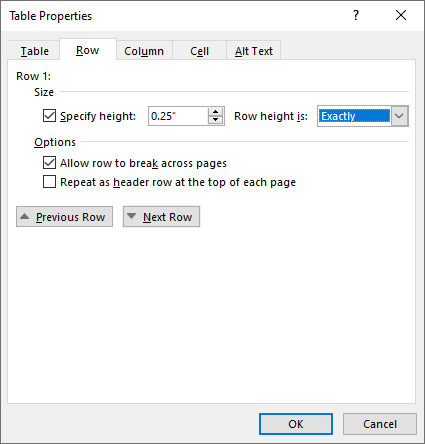Decrease row height with down spinner arrow
The image size is (425, 444).
tap(216, 120)
